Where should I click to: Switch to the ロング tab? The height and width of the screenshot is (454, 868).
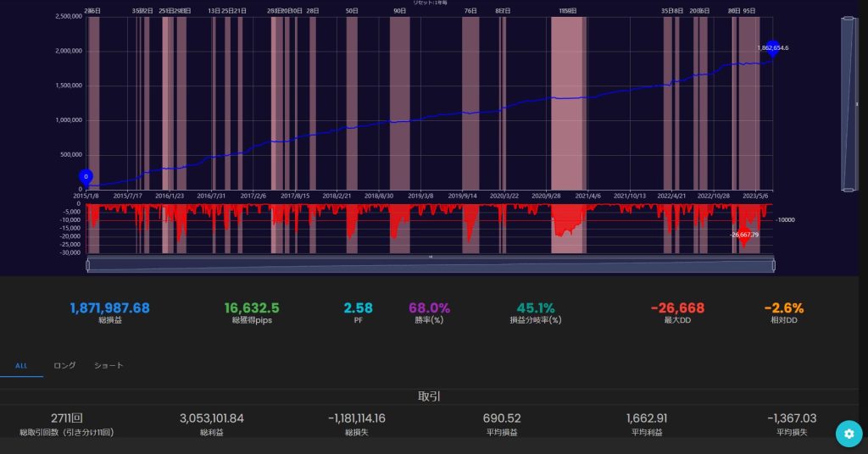coord(64,366)
